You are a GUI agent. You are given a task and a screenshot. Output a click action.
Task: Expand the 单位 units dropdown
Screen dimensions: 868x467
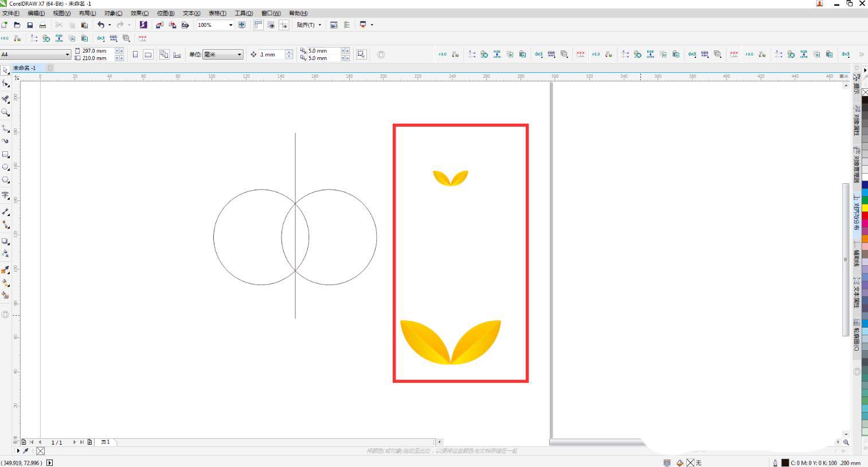239,54
